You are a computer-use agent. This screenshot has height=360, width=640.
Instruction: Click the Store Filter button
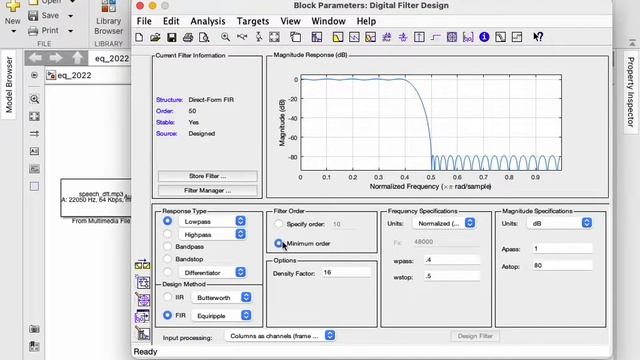(x=208, y=176)
